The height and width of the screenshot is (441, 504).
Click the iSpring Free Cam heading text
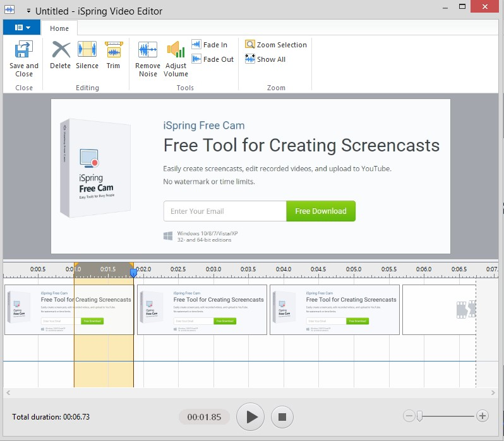pyautogui.click(x=204, y=126)
